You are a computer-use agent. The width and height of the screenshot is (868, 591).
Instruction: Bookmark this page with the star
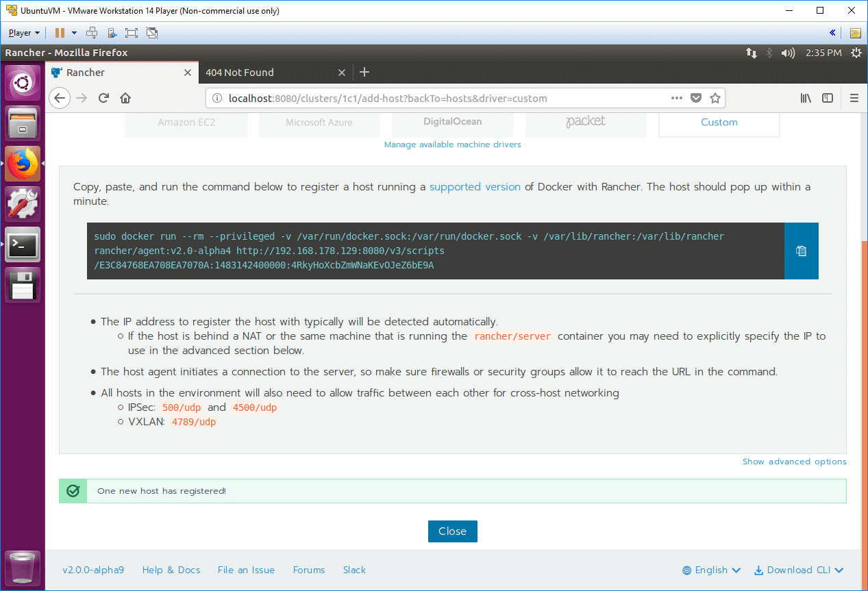[715, 98]
